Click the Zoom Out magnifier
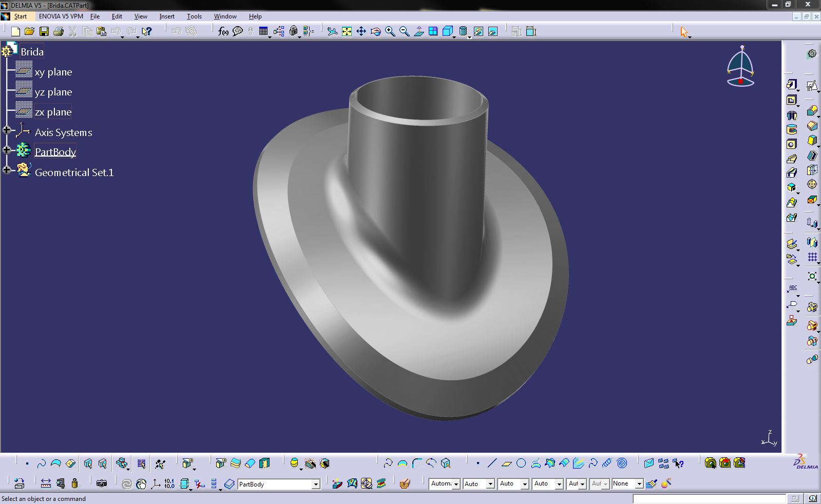Image resolution: width=821 pixels, height=504 pixels. click(x=404, y=31)
